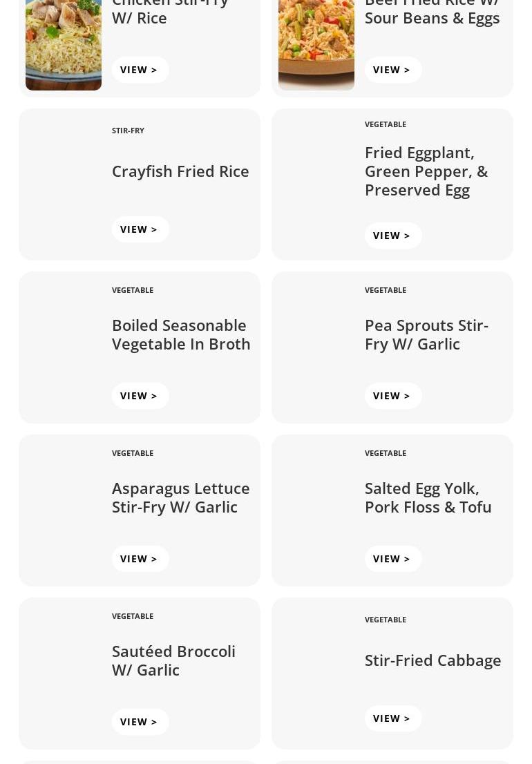Viewport: 532px width, 764px height.
Task: View the Boiled Seasonable Vegetable In Broth recipe button
Action: [140, 396]
